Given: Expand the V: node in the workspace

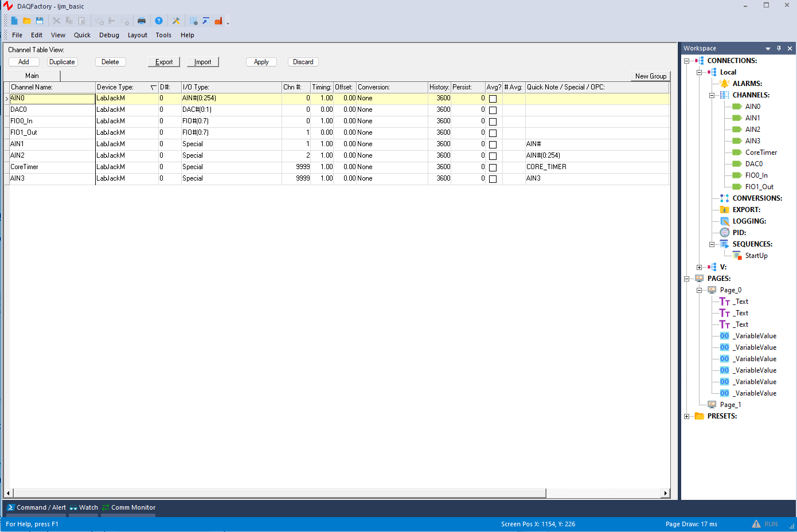Looking at the screenshot, I should click(698, 267).
